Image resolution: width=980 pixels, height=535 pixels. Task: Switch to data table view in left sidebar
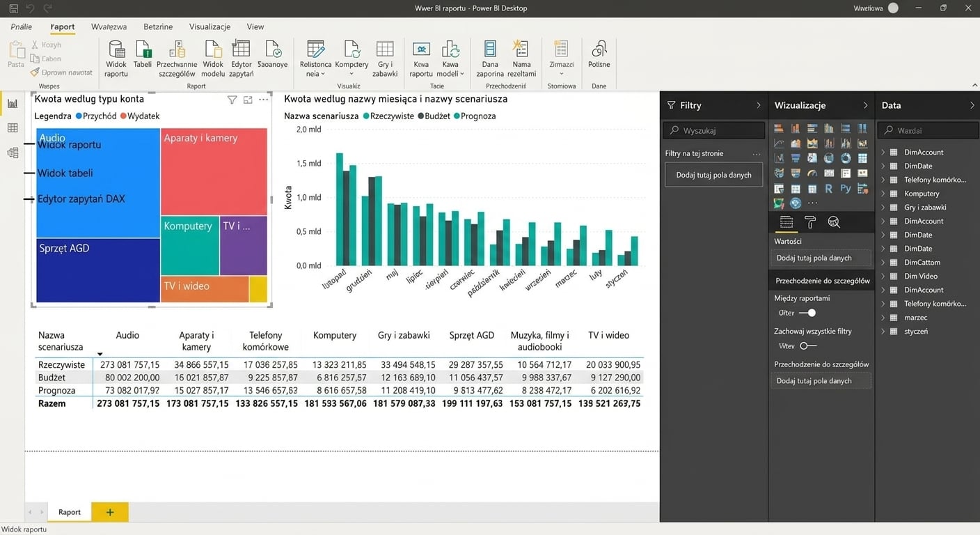[x=13, y=128]
